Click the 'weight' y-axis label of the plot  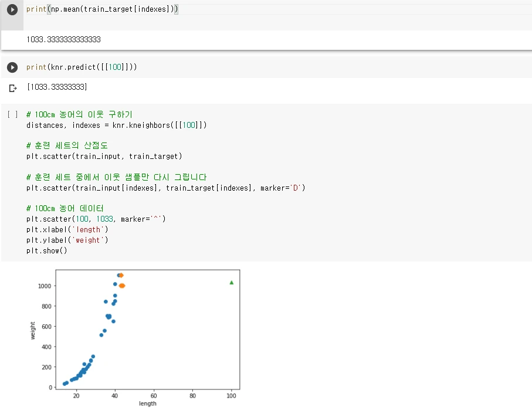point(33,331)
